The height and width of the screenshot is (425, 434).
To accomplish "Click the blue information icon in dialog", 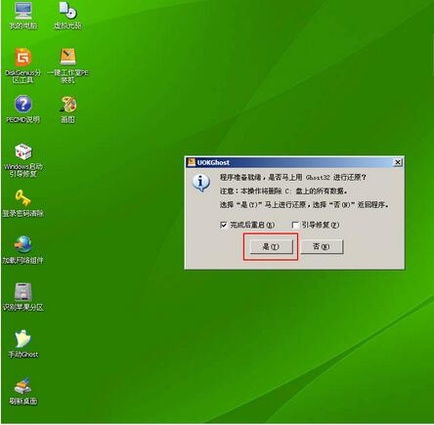I will pos(201,183).
